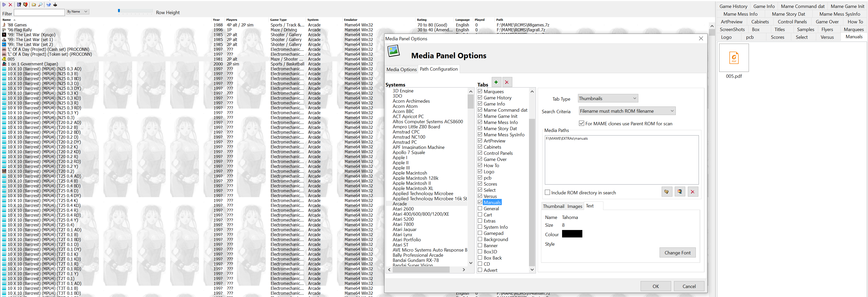Select the Arcade system in Systems list

pyautogui.click(x=400, y=204)
